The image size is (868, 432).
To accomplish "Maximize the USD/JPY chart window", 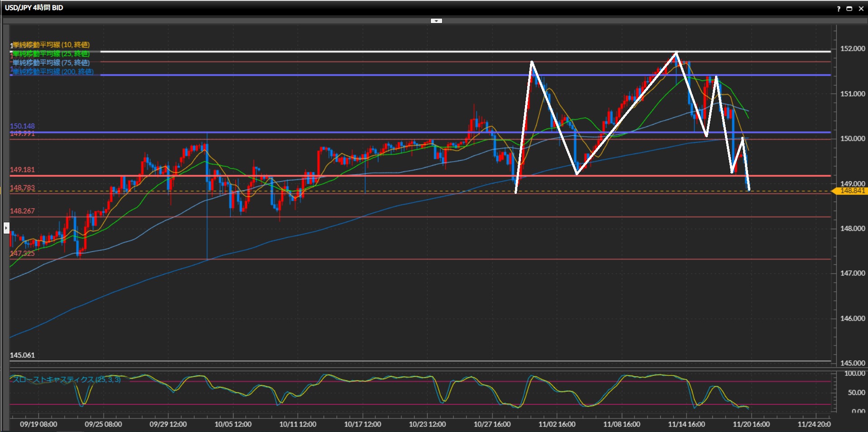I will 849,9.
